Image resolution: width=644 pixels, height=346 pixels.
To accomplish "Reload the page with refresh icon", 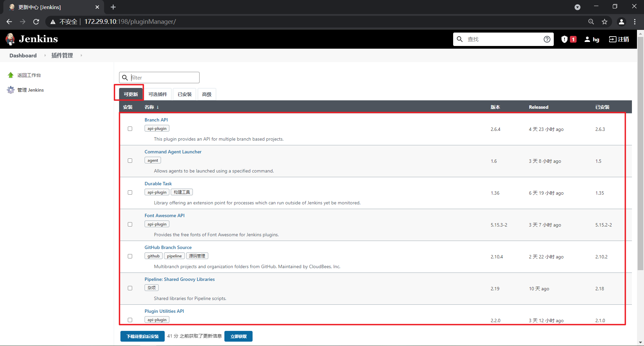I will 36,21.
